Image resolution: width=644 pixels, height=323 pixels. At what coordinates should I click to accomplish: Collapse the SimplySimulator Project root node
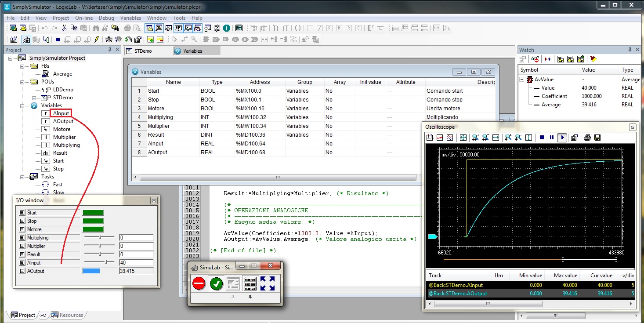[x=11, y=58]
